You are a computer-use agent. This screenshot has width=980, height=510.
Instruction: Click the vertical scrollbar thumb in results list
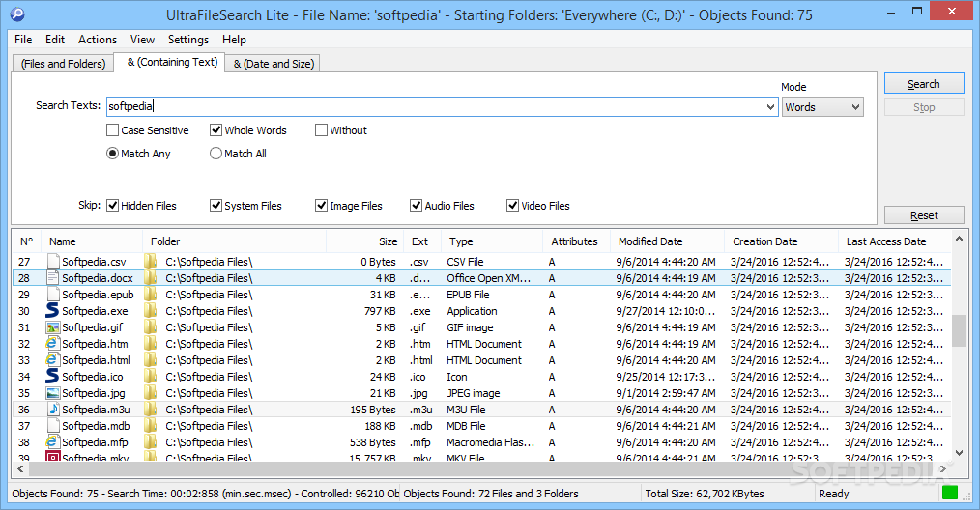[959, 330]
